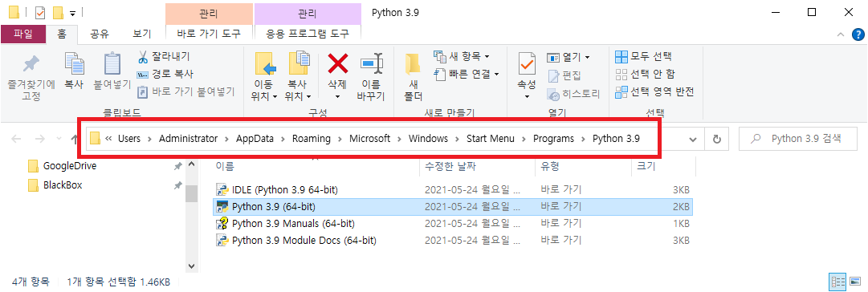
Task: Open 바로 가기 도구 tab
Action: pos(209,34)
